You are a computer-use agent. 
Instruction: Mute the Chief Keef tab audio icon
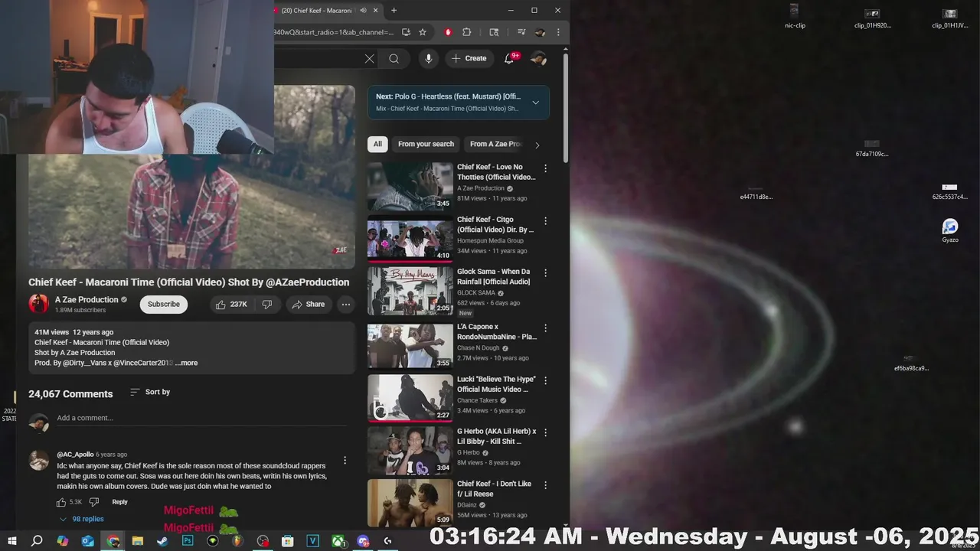(x=363, y=11)
